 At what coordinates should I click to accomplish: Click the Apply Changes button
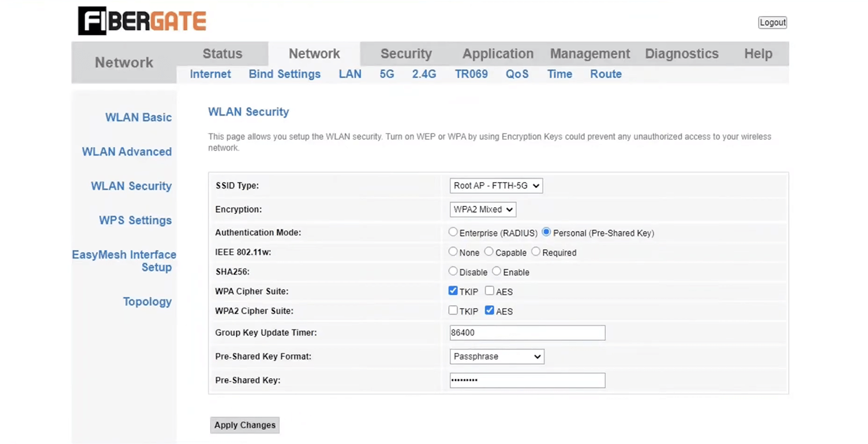coord(245,425)
